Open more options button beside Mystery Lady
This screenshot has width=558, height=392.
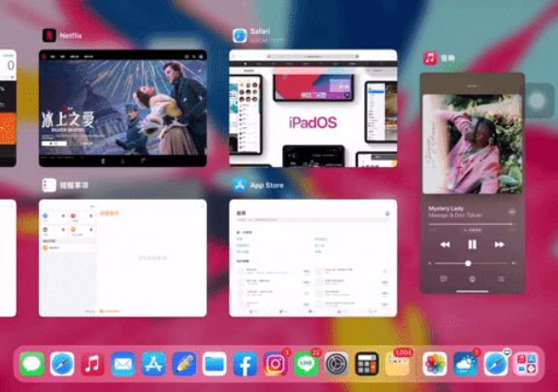point(512,212)
